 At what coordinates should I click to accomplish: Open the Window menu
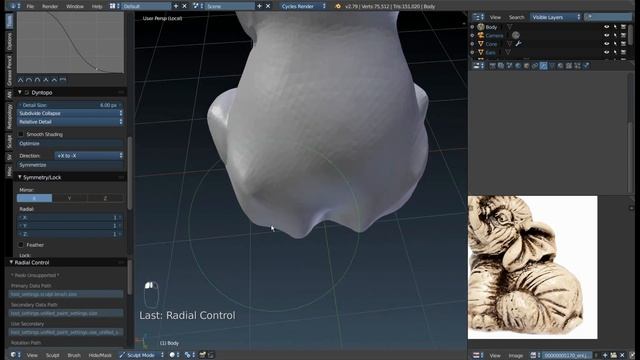pos(75,7)
